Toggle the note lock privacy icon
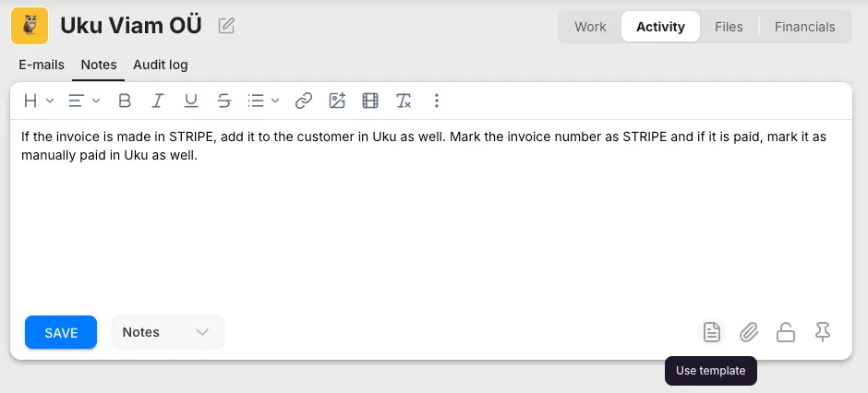 pyautogui.click(x=786, y=332)
